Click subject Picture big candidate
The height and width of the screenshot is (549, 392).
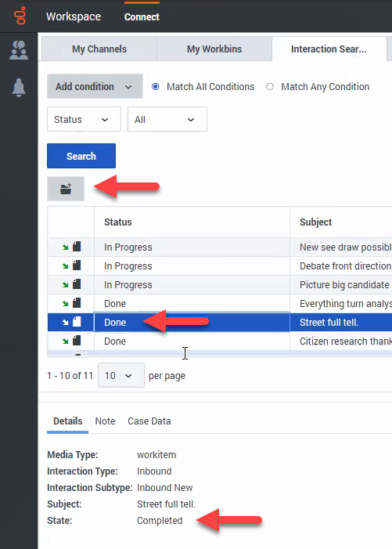point(345,284)
